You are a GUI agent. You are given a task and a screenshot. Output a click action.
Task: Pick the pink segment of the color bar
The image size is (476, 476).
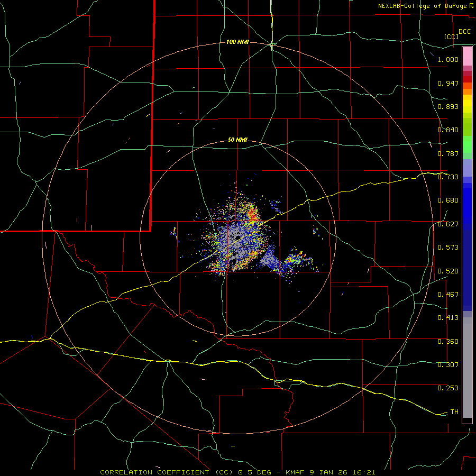[467, 57]
